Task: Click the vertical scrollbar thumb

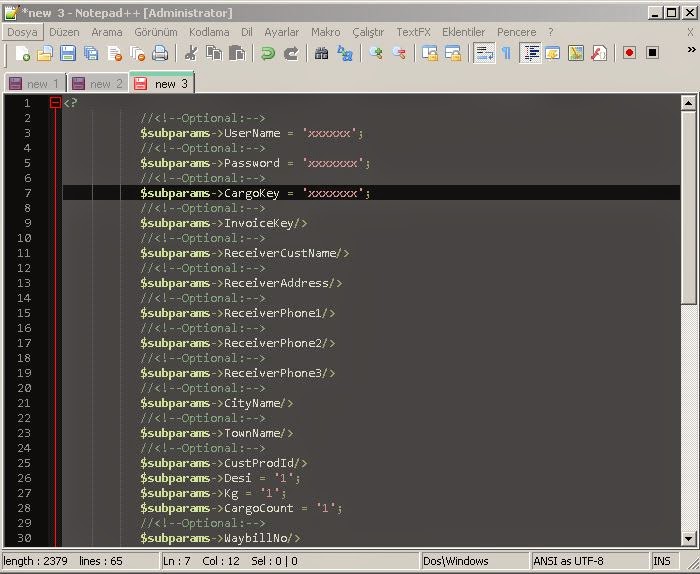Action: pyautogui.click(x=688, y=208)
